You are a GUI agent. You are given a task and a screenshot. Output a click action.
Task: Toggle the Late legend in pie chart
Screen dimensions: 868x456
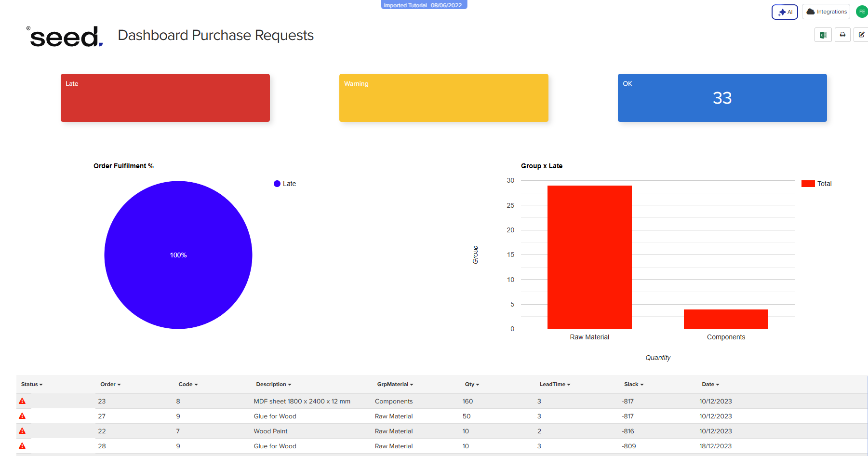285,184
